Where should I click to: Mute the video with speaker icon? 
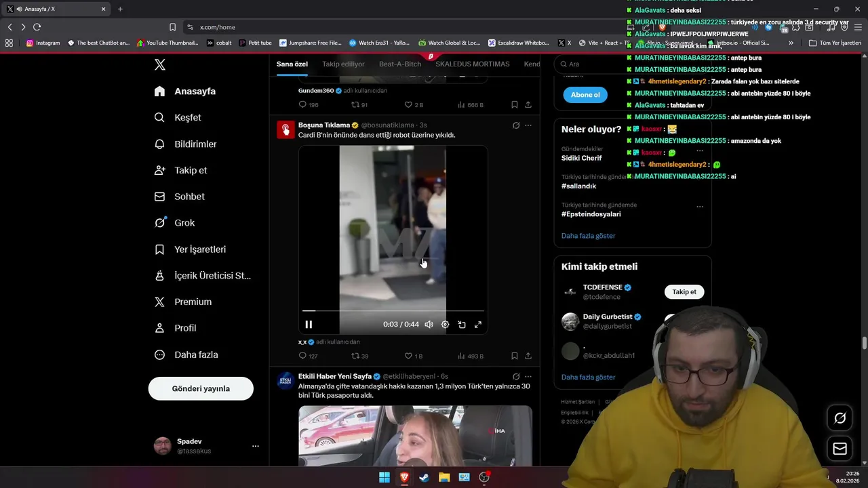[429, 325]
